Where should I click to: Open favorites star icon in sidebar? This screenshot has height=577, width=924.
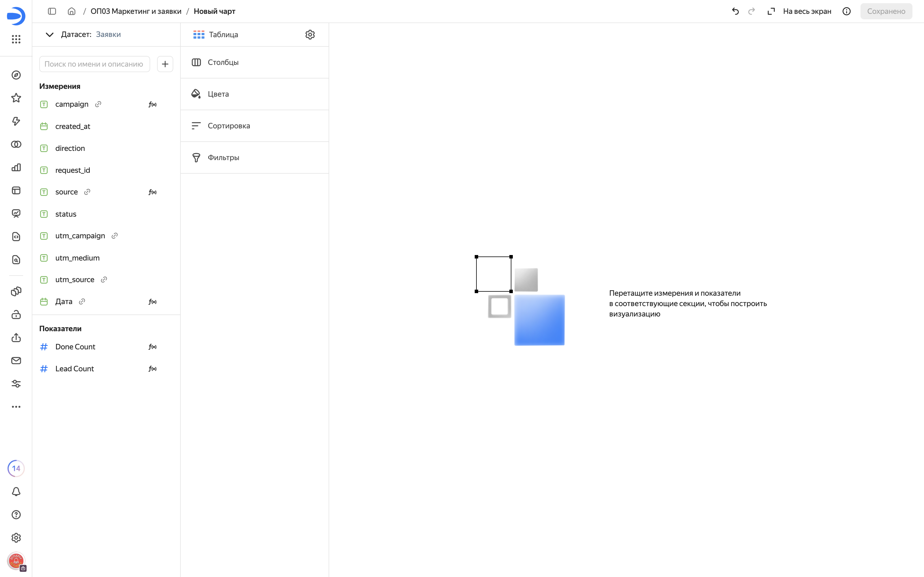[x=16, y=98]
